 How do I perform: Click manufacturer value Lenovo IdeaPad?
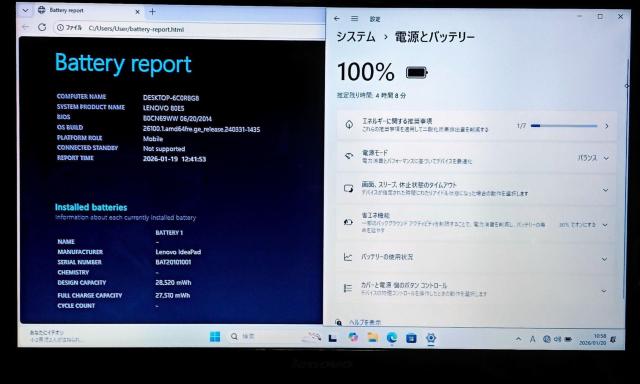pos(178,252)
